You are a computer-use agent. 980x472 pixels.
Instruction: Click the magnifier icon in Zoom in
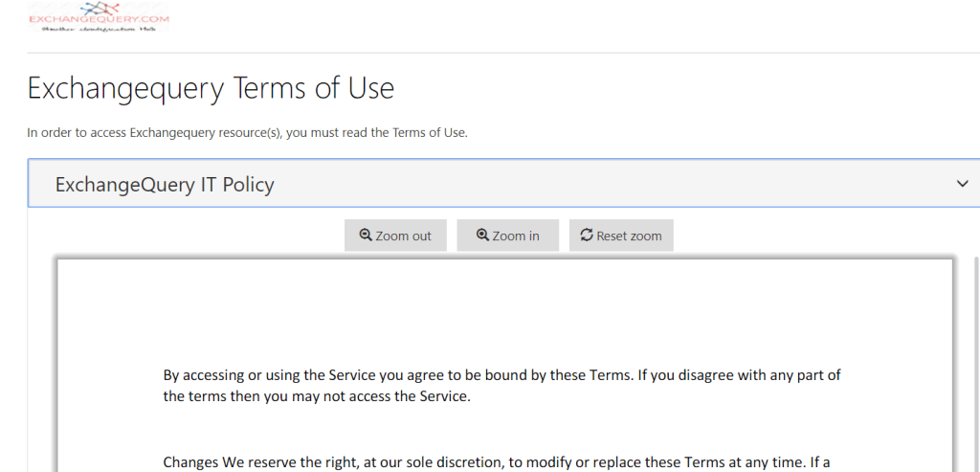point(482,236)
